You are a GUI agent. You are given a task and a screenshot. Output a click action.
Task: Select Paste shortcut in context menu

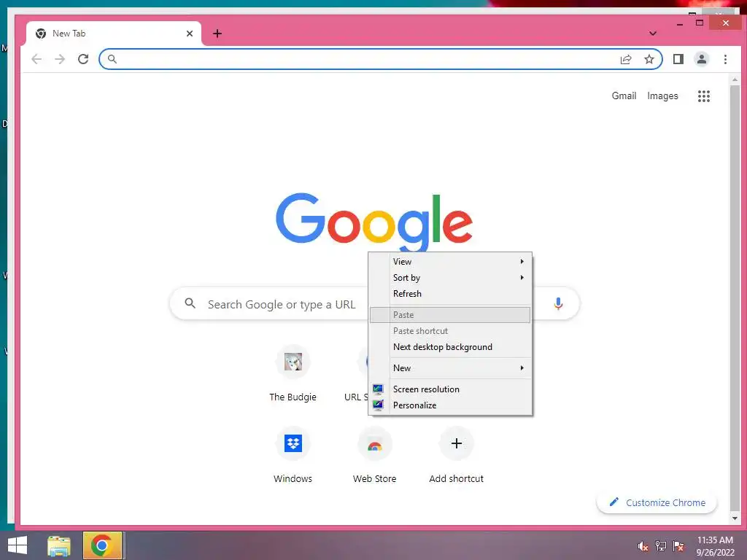(450, 331)
